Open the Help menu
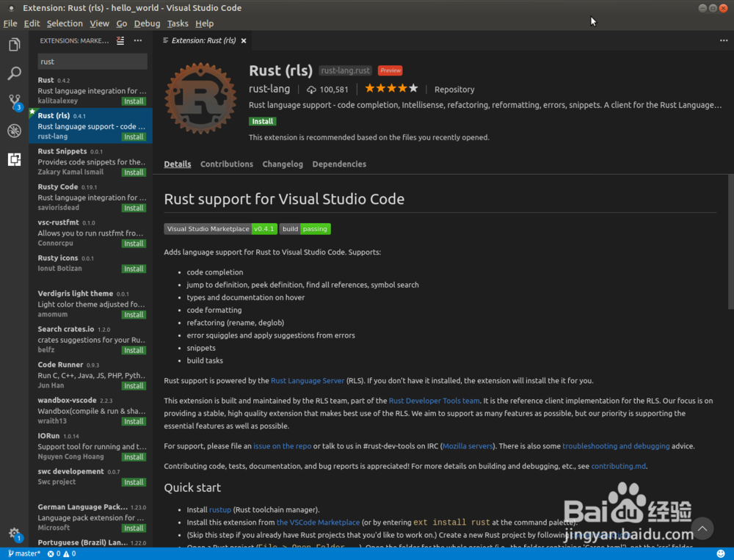This screenshot has height=560, width=734. [x=205, y=23]
